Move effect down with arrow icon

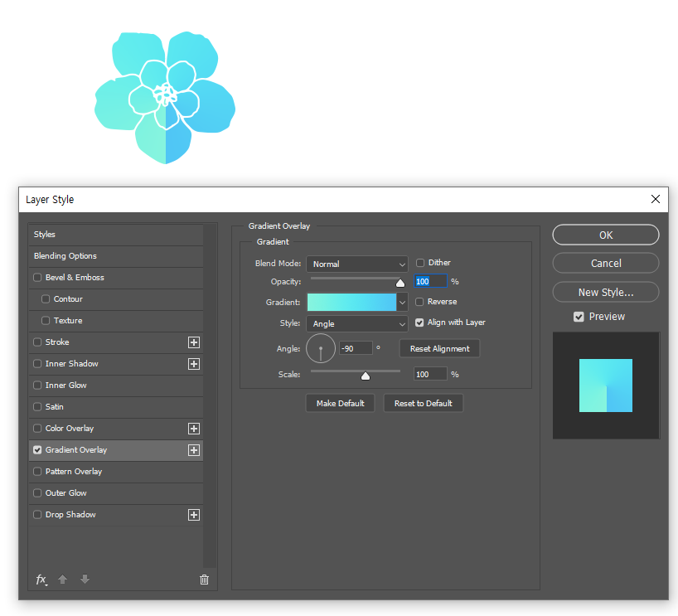pyautogui.click(x=85, y=580)
